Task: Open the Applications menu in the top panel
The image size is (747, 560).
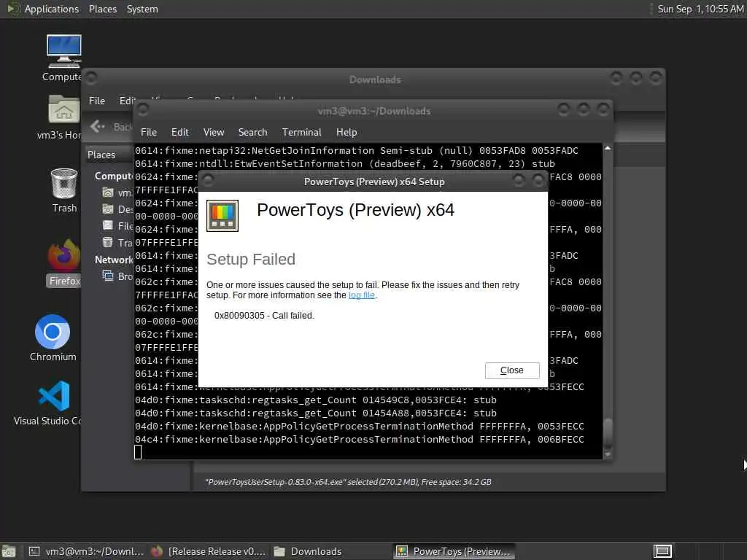Action: point(52,9)
